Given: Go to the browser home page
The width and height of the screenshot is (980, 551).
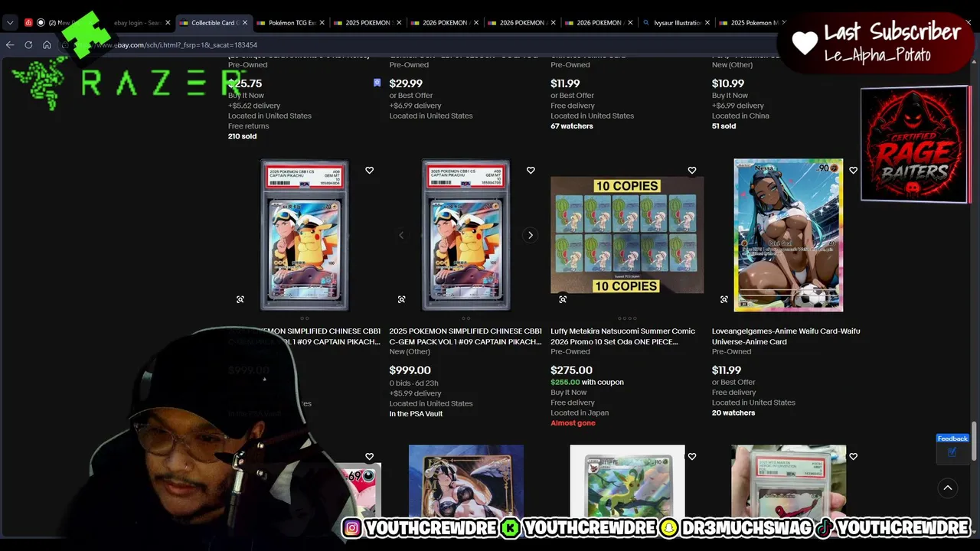Looking at the screenshot, I should pyautogui.click(x=47, y=45).
